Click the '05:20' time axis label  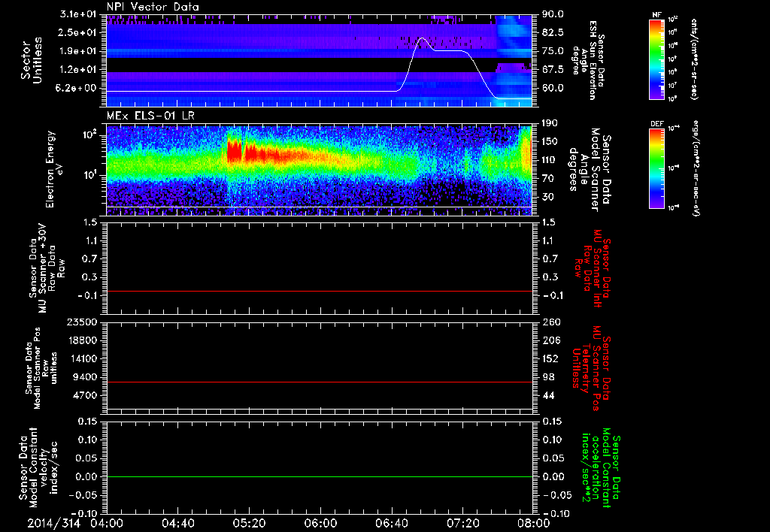point(249,523)
